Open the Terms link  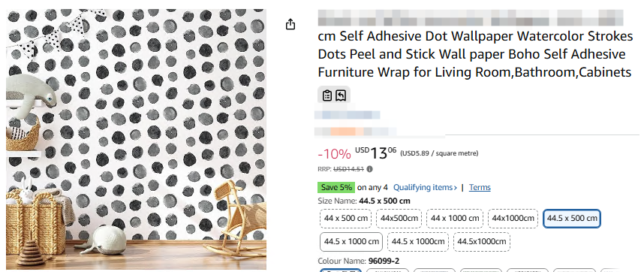(x=480, y=187)
